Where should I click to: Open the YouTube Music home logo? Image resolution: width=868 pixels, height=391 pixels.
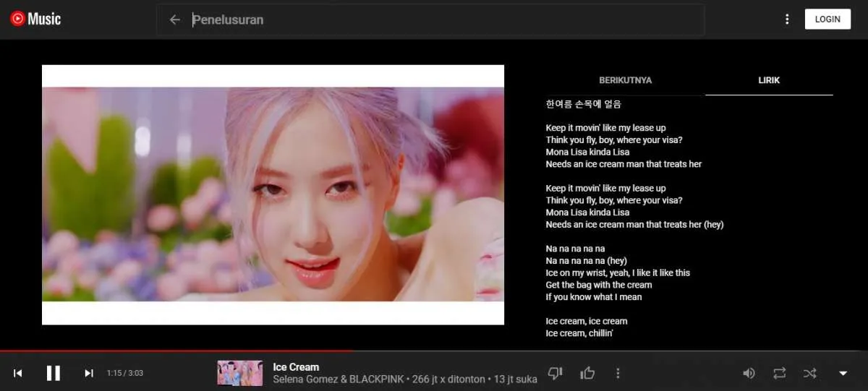click(x=35, y=20)
